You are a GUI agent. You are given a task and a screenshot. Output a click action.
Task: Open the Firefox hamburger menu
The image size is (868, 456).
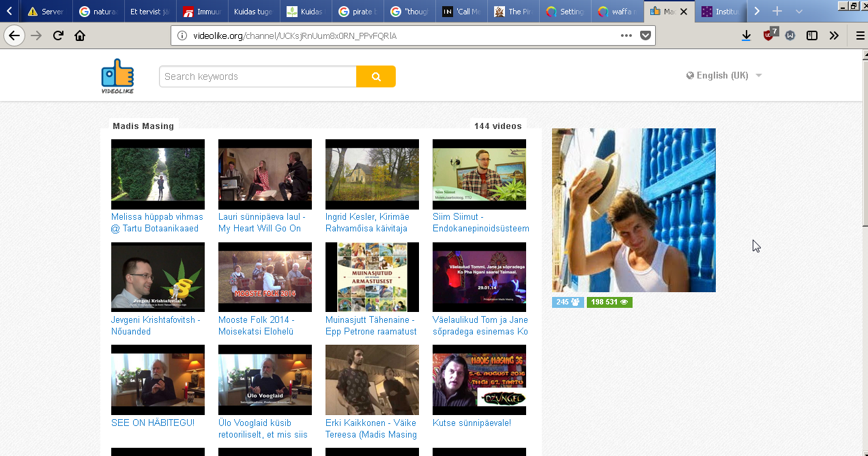[860, 35]
